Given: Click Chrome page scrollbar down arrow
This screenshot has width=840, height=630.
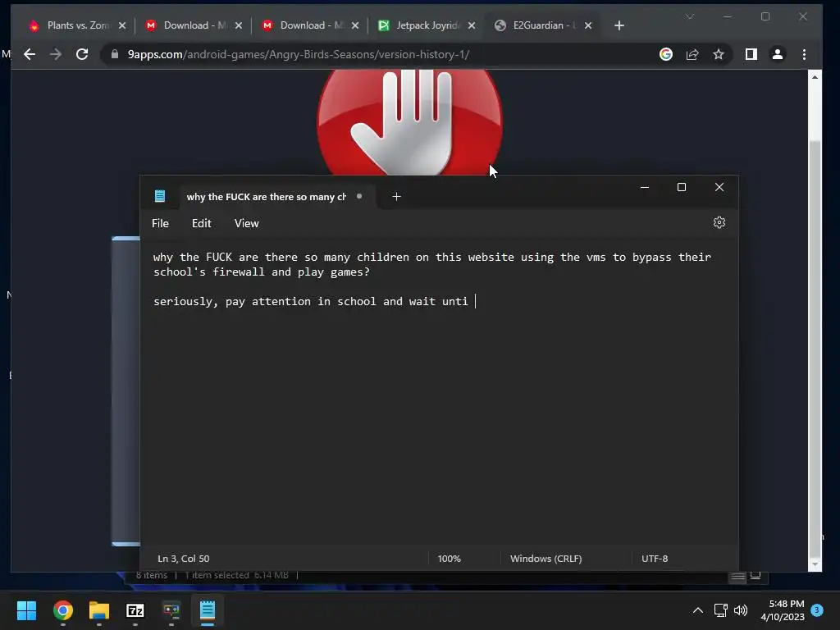Looking at the screenshot, I should (x=815, y=564).
